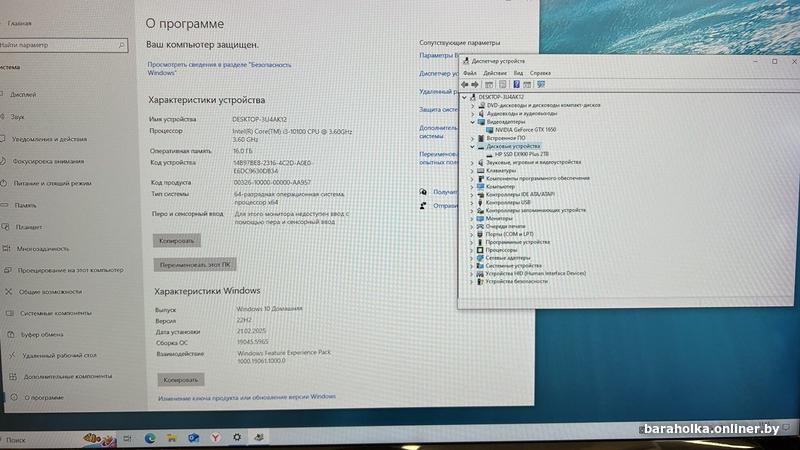Open the change product key or upgrade Windows link
This screenshot has height=450, width=800.
[247, 397]
